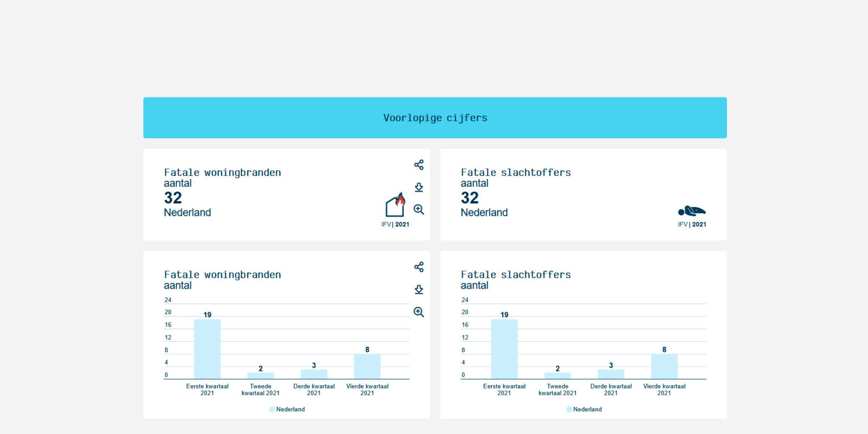The image size is (868, 434).
Task: Click Tweede kwartaal bar in slachtoffers chart
Action: click(558, 375)
